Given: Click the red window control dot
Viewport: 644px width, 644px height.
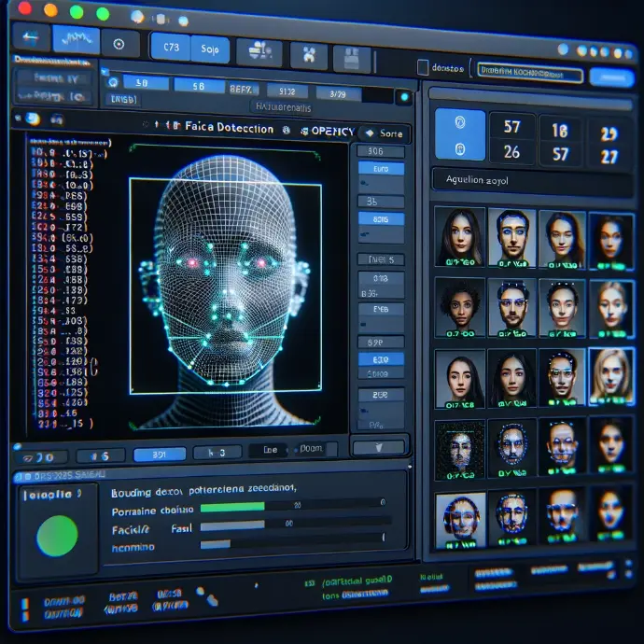Looking at the screenshot, I should pos(25,7).
